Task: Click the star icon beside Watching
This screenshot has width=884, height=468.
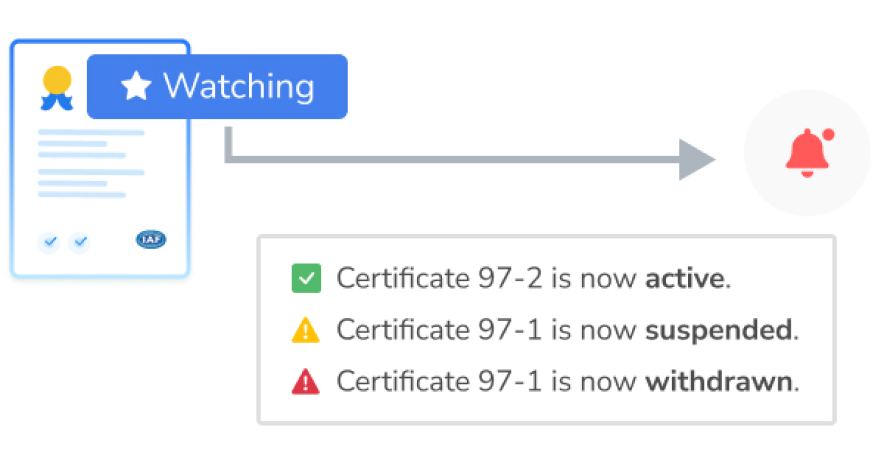Action: click(135, 87)
